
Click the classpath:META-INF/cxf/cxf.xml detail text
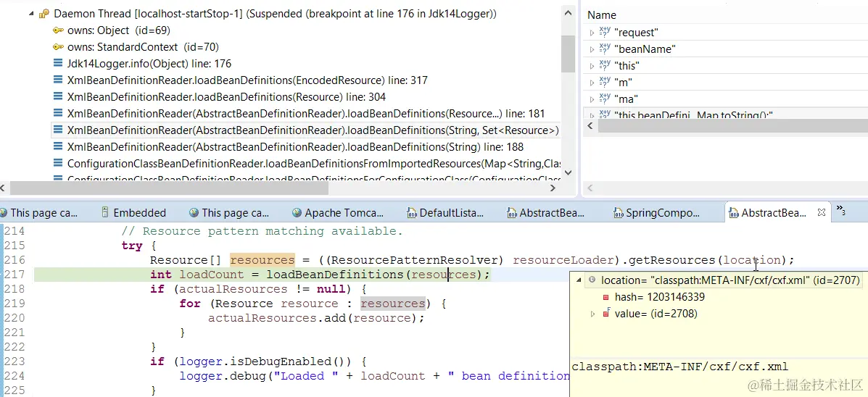point(679,367)
